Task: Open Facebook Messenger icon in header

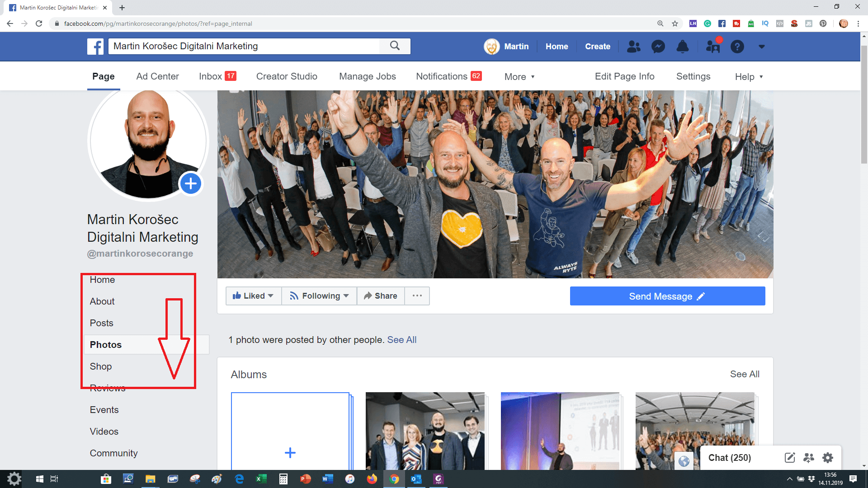Action: (x=658, y=47)
